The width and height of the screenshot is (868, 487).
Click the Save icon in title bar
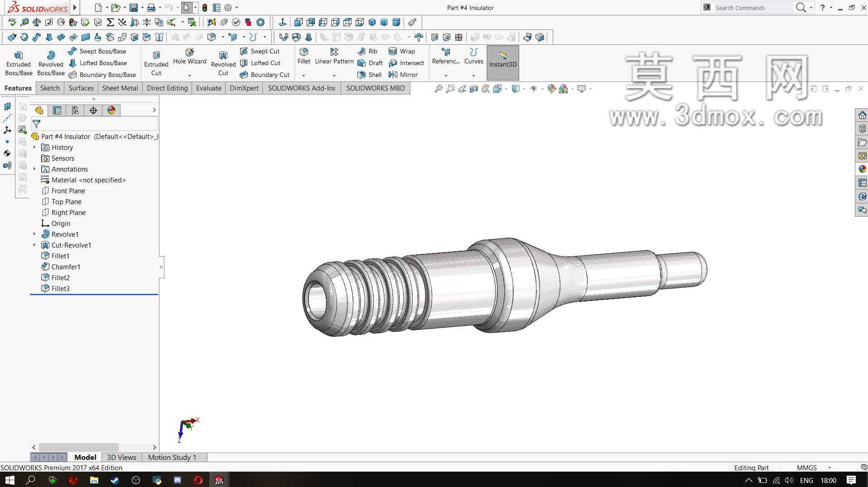tap(133, 8)
